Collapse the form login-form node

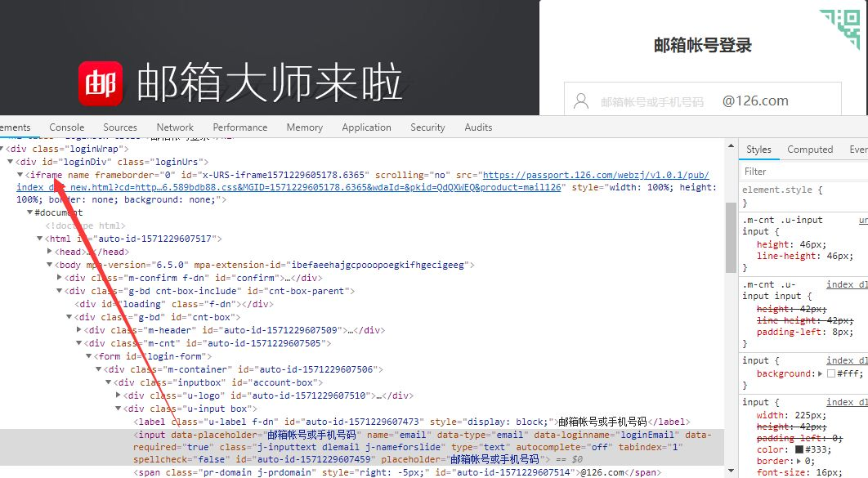[x=88, y=356]
